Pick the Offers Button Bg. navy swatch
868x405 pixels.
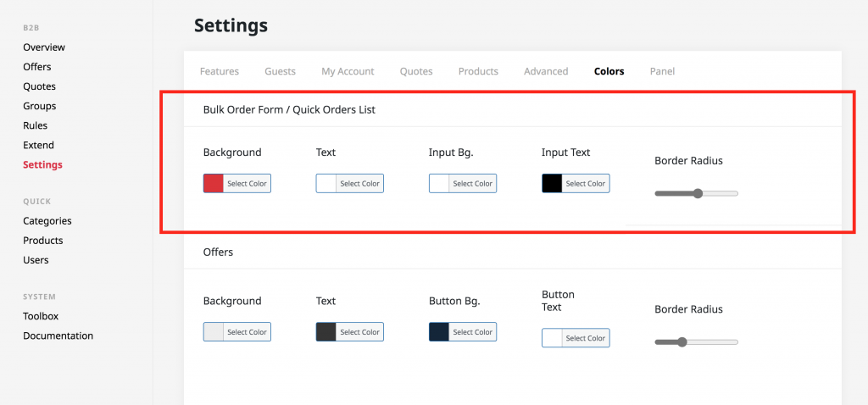439,332
